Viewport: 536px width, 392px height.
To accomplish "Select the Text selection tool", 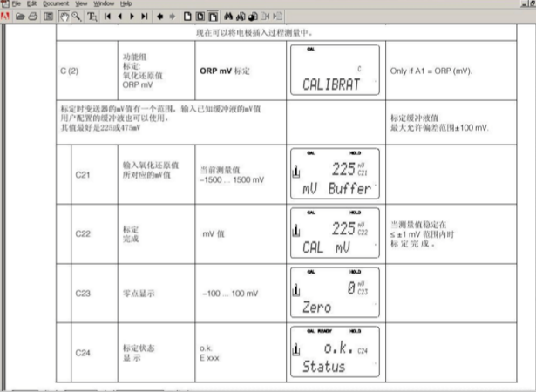I will [x=92, y=16].
